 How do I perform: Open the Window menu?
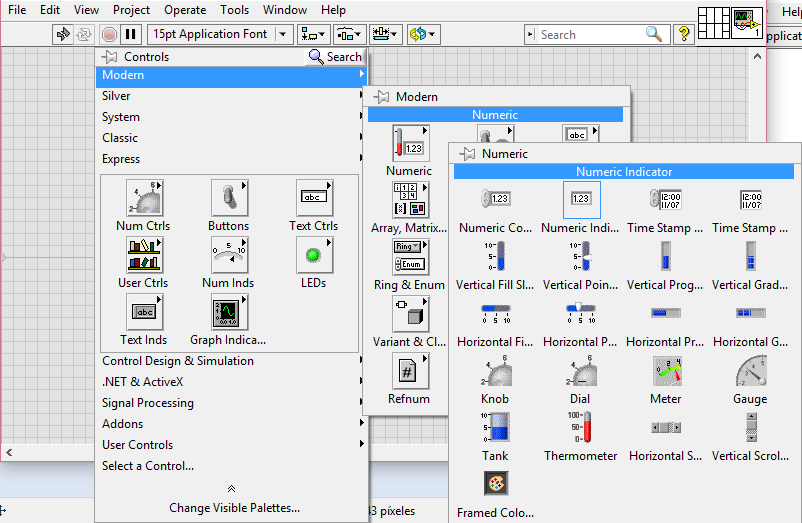[x=285, y=10]
